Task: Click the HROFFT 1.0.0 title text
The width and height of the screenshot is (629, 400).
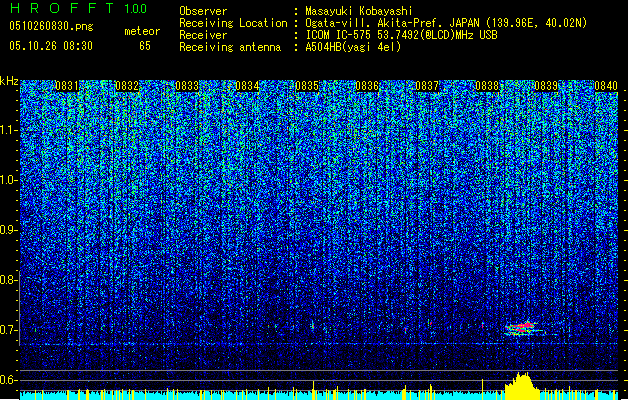Action: click(78, 8)
